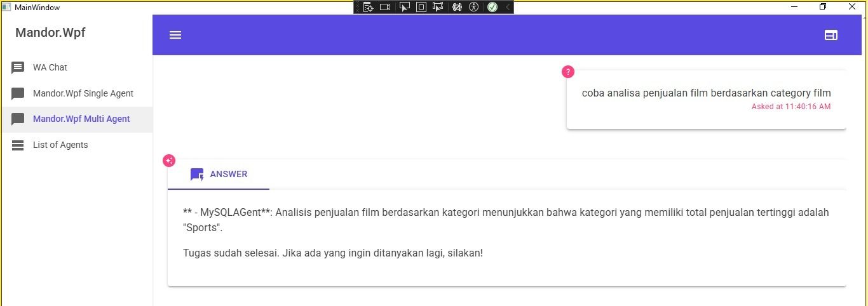The image size is (868, 306).
Task: Click the panel layout icon in header
Action: pyautogui.click(x=831, y=35)
